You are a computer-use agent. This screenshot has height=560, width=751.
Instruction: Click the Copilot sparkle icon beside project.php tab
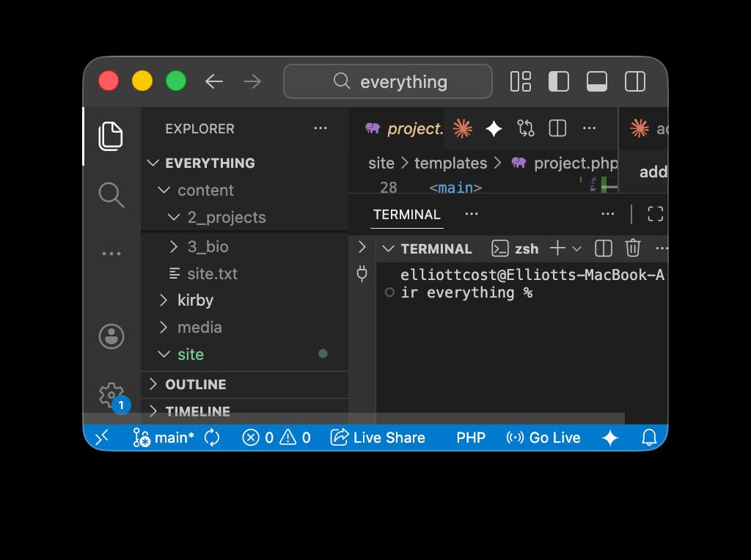click(x=494, y=128)
